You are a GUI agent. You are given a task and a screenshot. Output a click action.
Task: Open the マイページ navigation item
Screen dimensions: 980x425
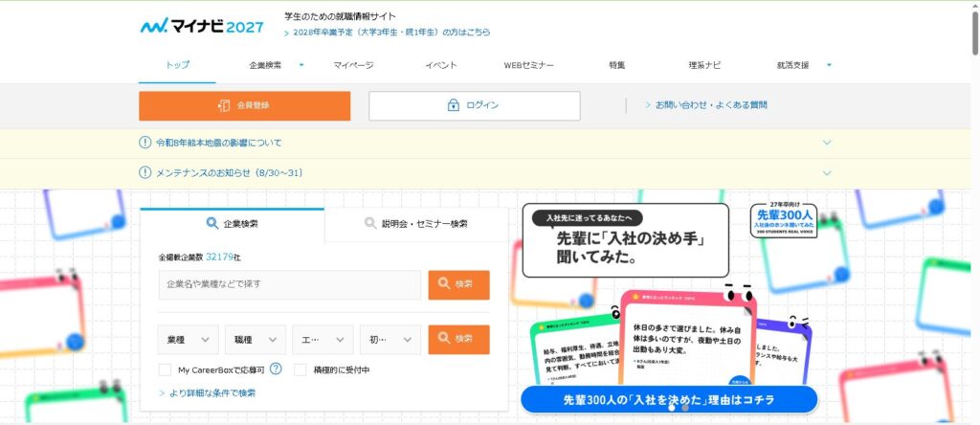[x=353, y=65]
